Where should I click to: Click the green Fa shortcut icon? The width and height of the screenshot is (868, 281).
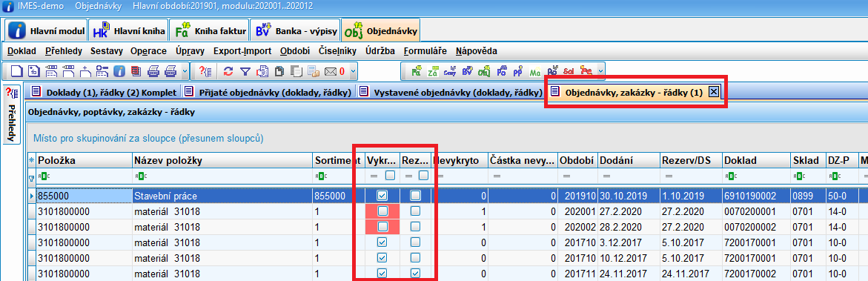[x=417, y=71]
